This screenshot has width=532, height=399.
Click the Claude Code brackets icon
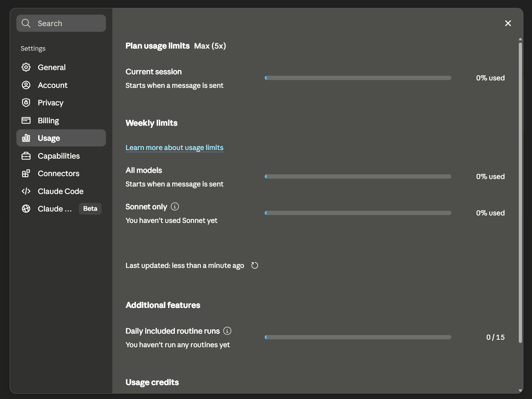(x=26, y=191)
